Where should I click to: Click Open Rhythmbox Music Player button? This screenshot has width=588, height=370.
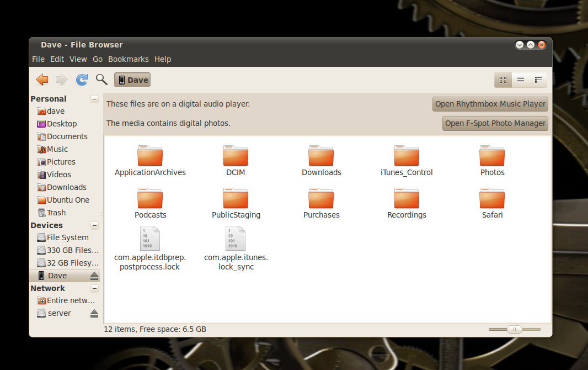pyautogui.click(x=490, y=104)
